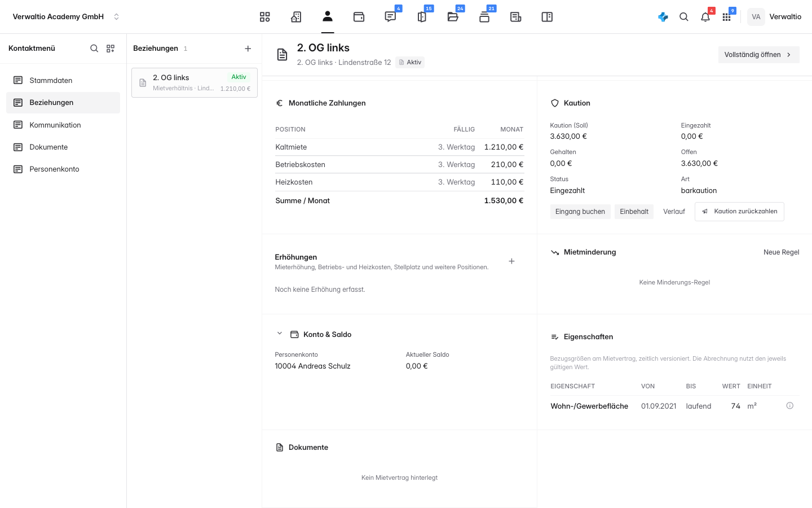Open Dokumente in the contact menu
Screen dimensions: 812x508
click(x=63, y=147)
